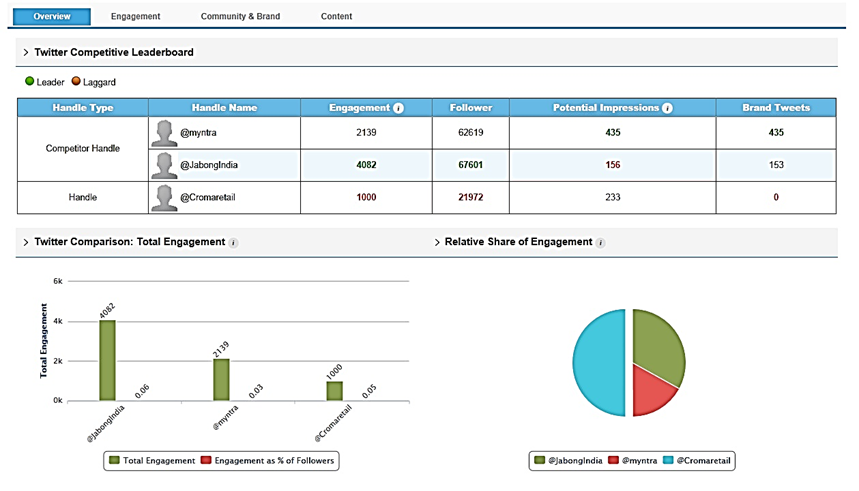Toggle @Cromaretail in pie chart legend

(697, 460)
